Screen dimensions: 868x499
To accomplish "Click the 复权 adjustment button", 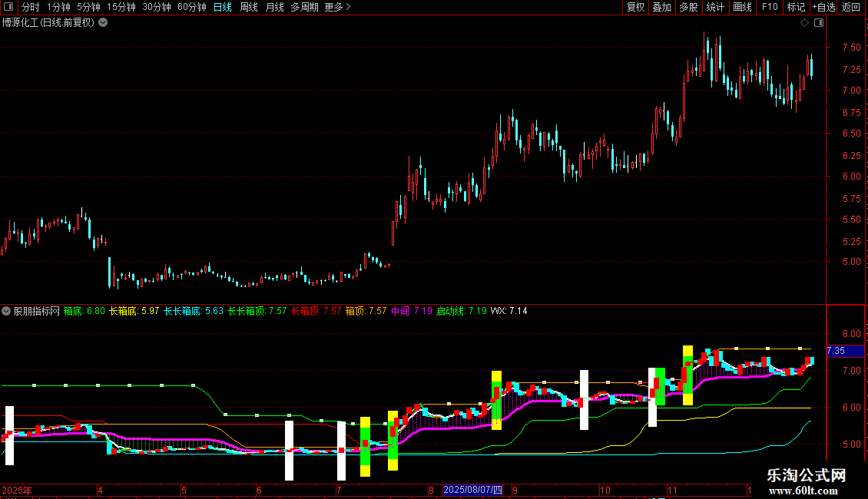I will coord(636,7).
